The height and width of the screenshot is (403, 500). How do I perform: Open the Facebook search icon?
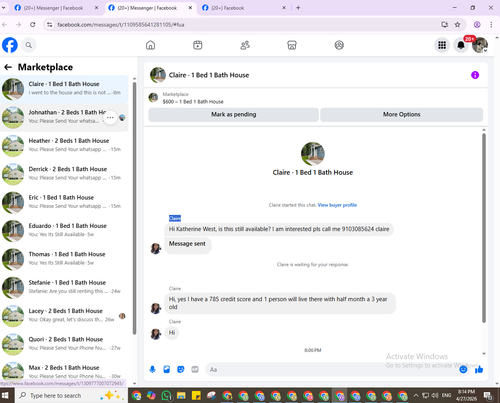point(29,45)
